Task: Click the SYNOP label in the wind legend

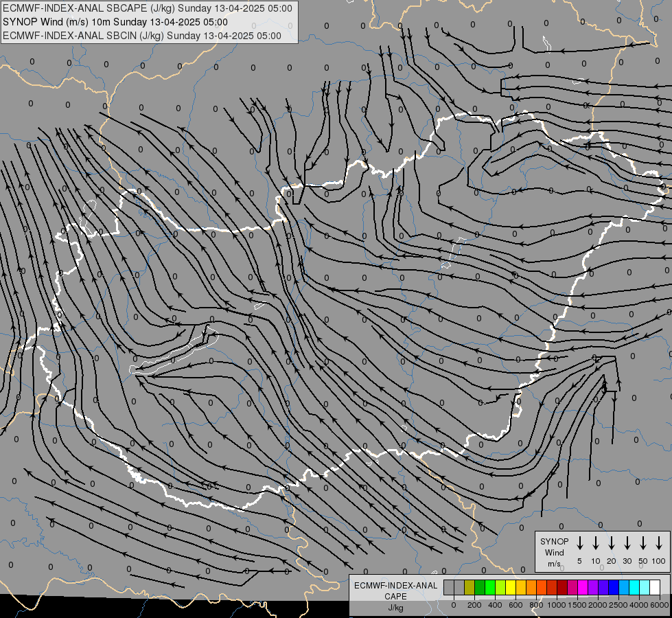Action: (x=554, y=541)
